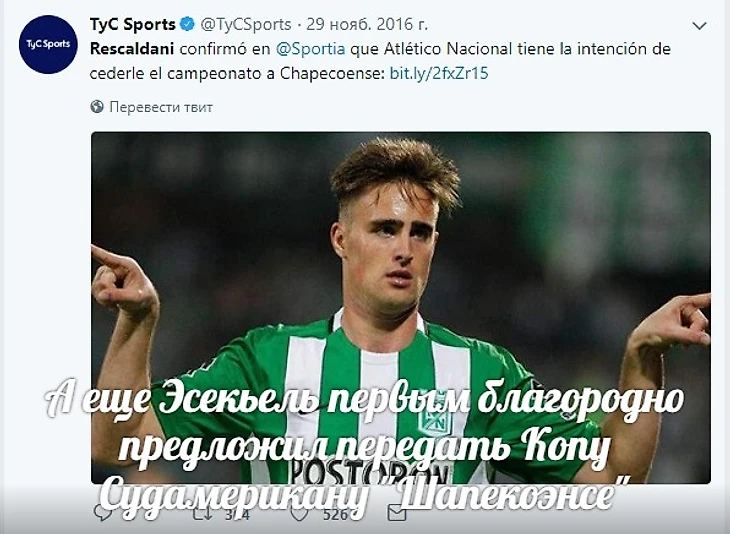Click the globe icon beside Перевести твит

97,107
